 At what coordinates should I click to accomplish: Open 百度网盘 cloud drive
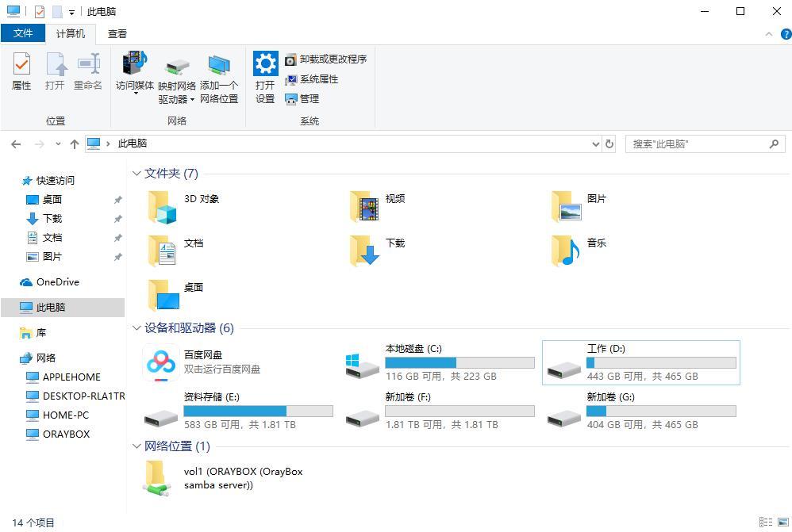click(161, 362)
